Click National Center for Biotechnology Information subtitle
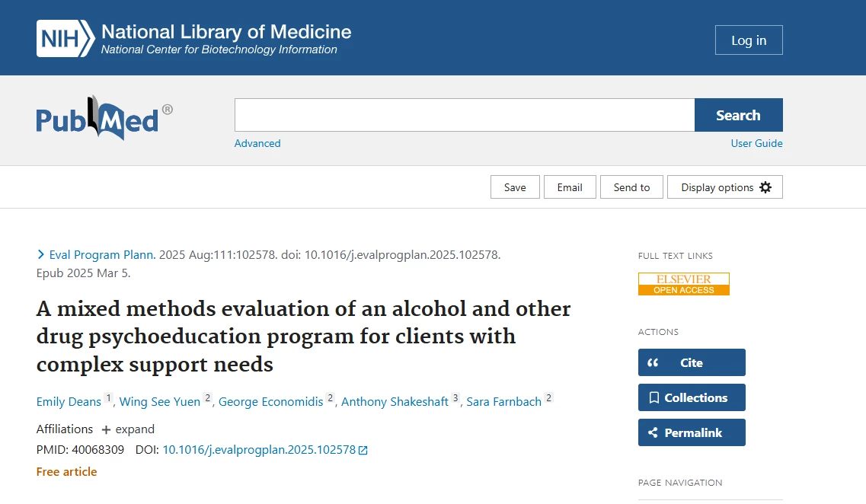866x504 pixels. point(219,49)
